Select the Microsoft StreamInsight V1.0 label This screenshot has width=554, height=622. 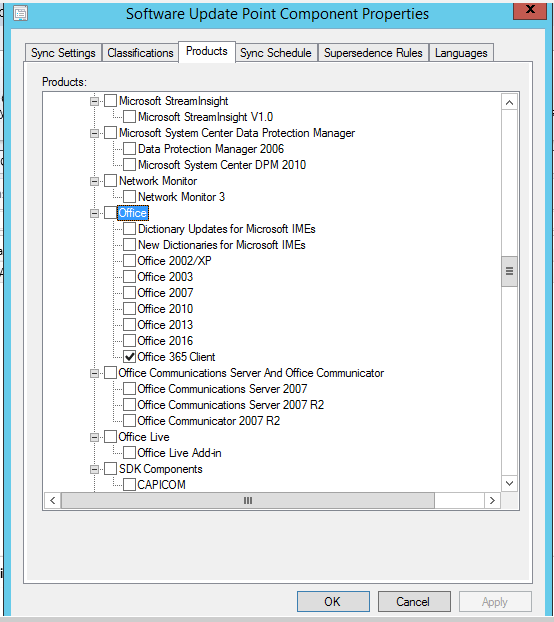[x=205, y=117]
